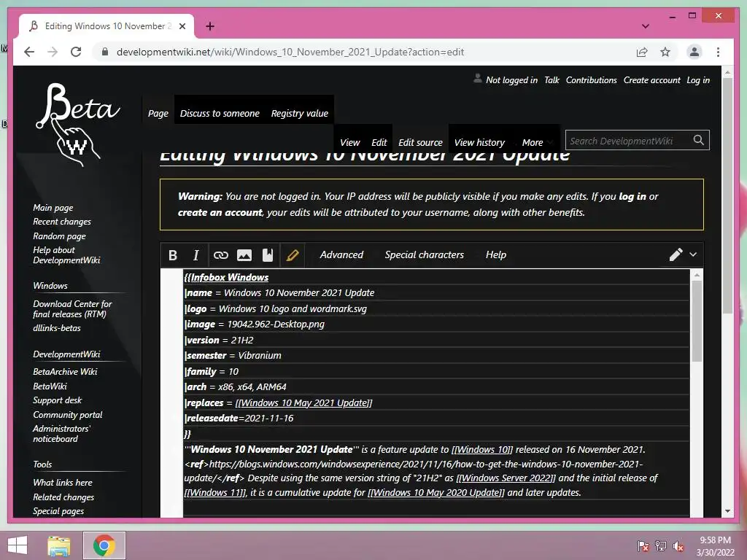Image resolution: width=747 pixels, height=560 pixels.
Task: Click the padlock site info icon
Action: click(105, 52)
